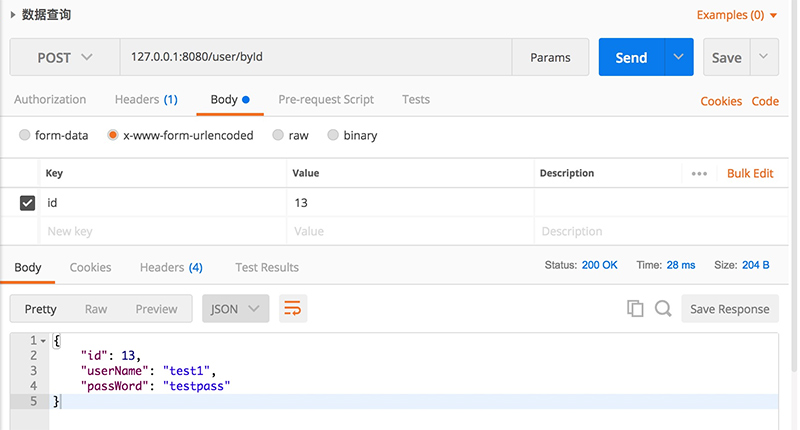800x430 pixels.
Task: Uncheck the id parameter checkbox
Action: click(28, 203)
